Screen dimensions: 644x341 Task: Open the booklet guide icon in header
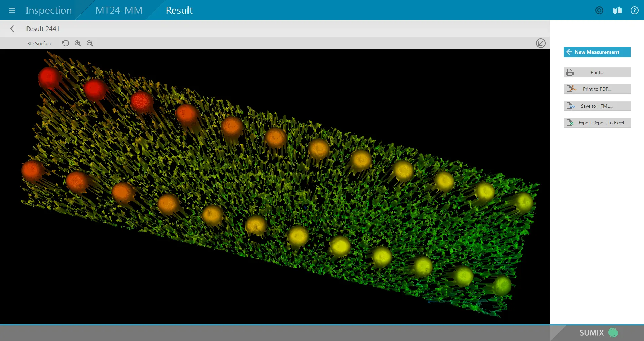tap(617, 10)
